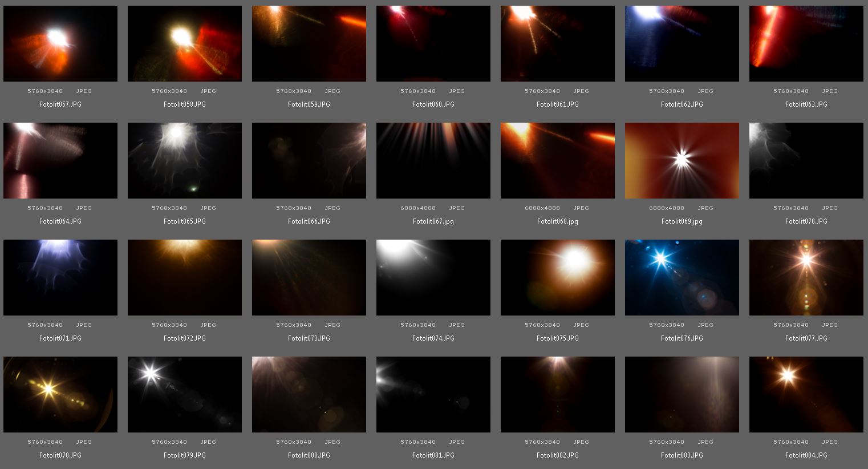Select the purple flare thumbnail Fotolit071.JPG
Image resolution: width=868 pixels, height=469 pixels.
click(x=60, y=277)
